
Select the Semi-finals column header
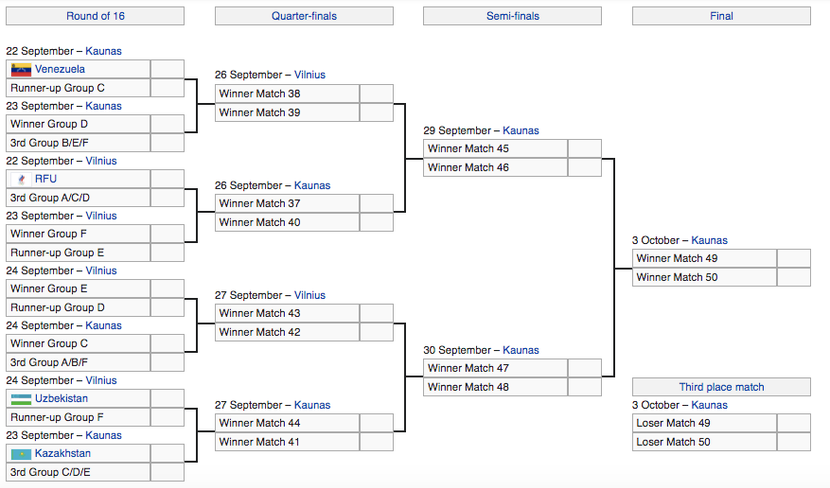(x=512, y=16)
